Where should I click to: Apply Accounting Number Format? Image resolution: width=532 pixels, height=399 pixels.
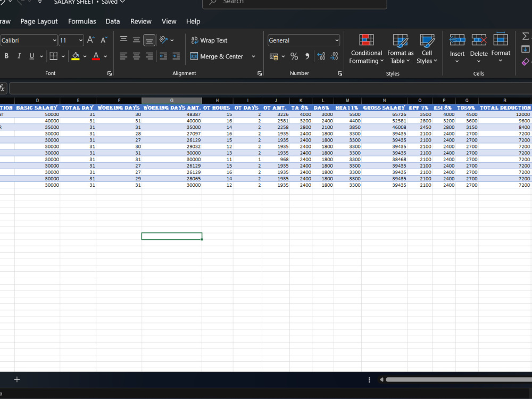(x=274, y=56)
